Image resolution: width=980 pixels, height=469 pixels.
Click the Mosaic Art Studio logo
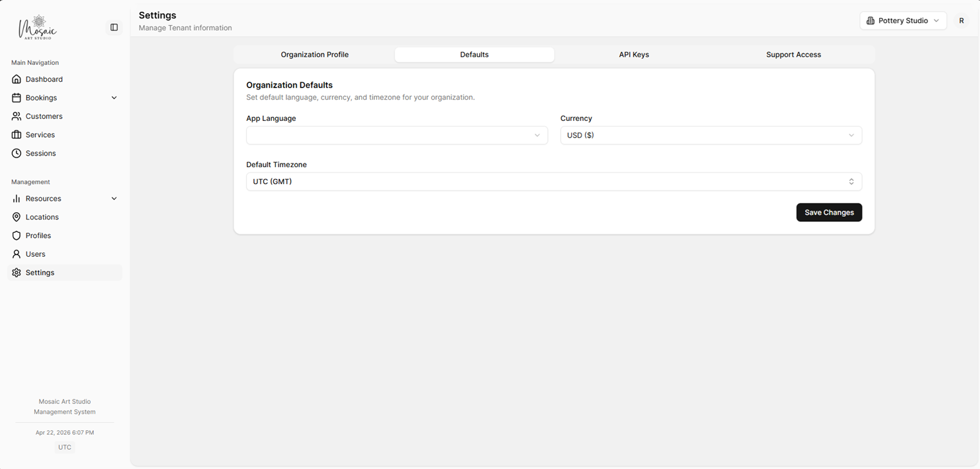pos(39,27)
